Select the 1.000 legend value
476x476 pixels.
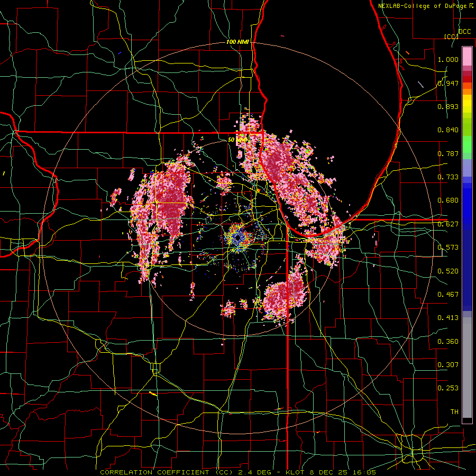pyautogui.click(x=448, y=59)
